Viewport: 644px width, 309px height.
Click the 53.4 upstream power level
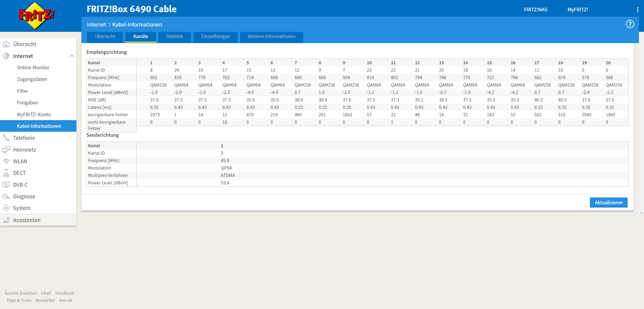[x=225, y=183]
